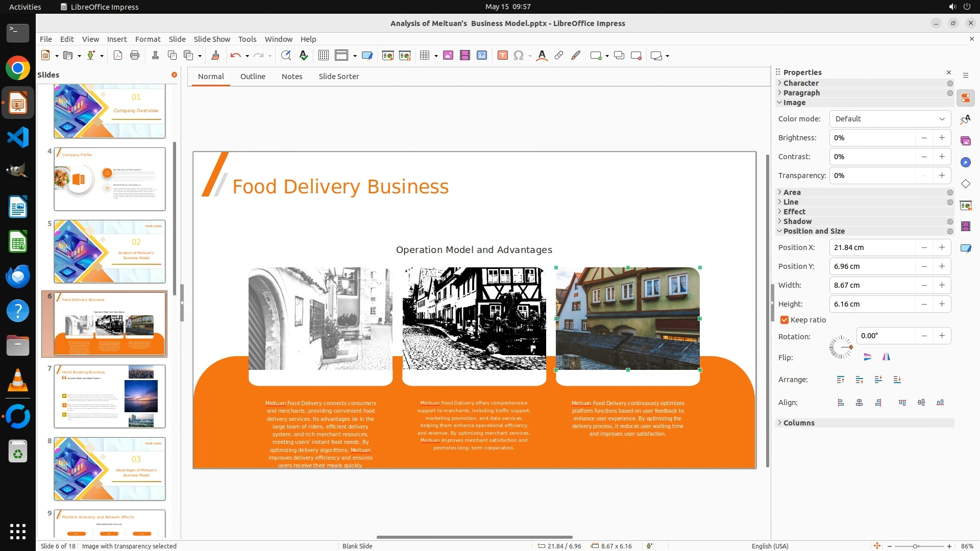Flip the image vertically

(x=867, y=357)
